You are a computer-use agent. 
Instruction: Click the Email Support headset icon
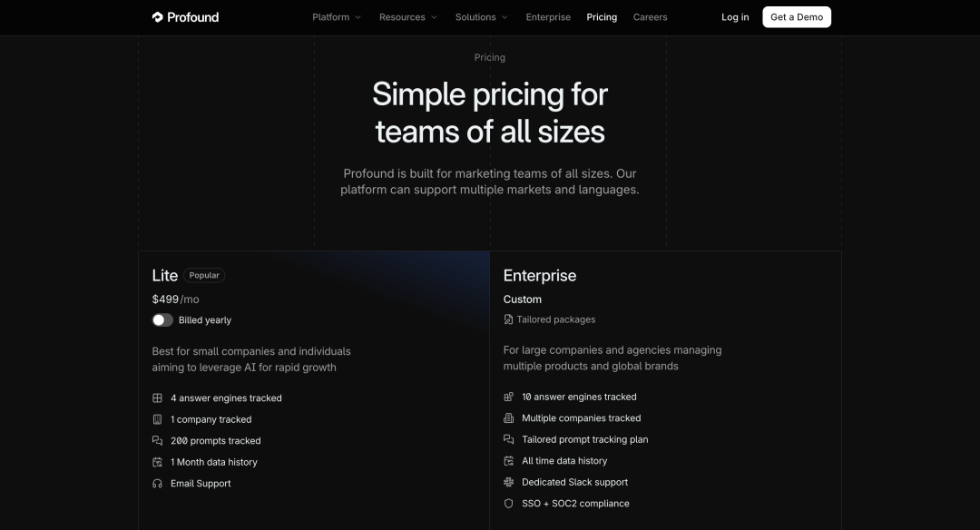157,484
